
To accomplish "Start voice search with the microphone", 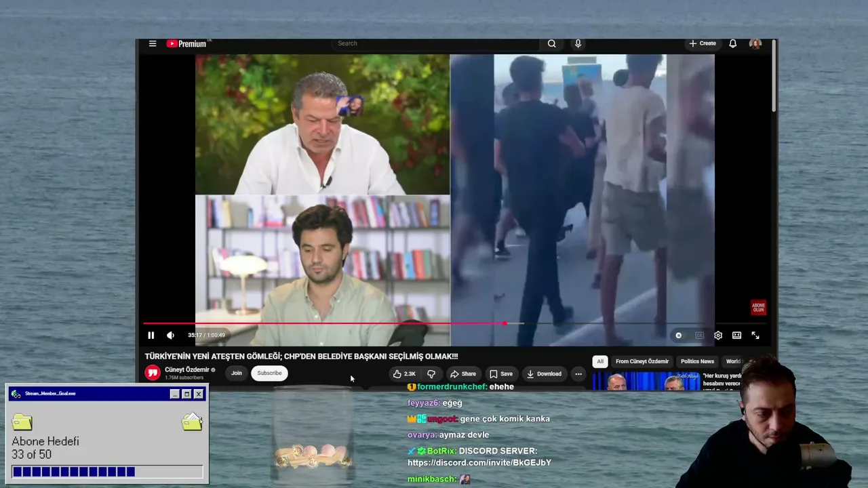I will click(578, 43).
